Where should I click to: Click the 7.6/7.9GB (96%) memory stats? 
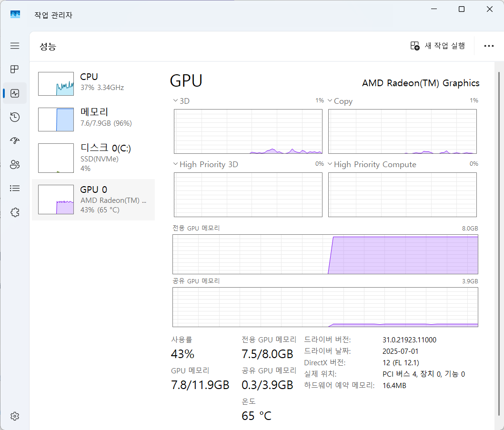coord(106,123)
